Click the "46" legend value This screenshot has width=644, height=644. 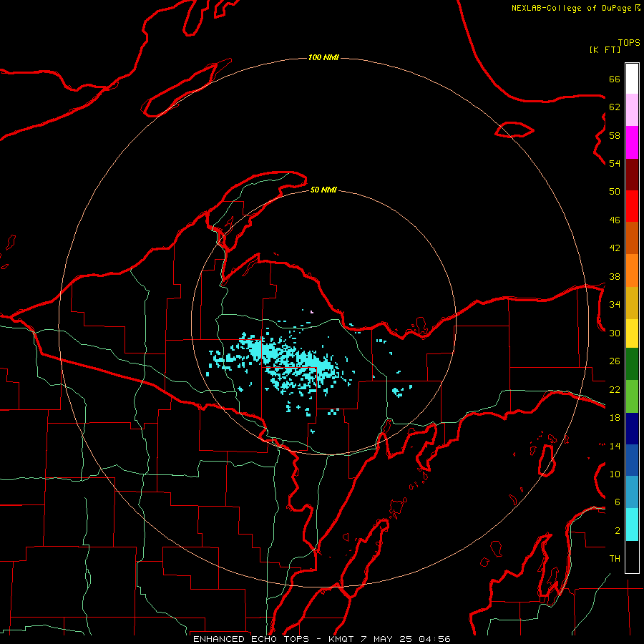click(615, 220)
